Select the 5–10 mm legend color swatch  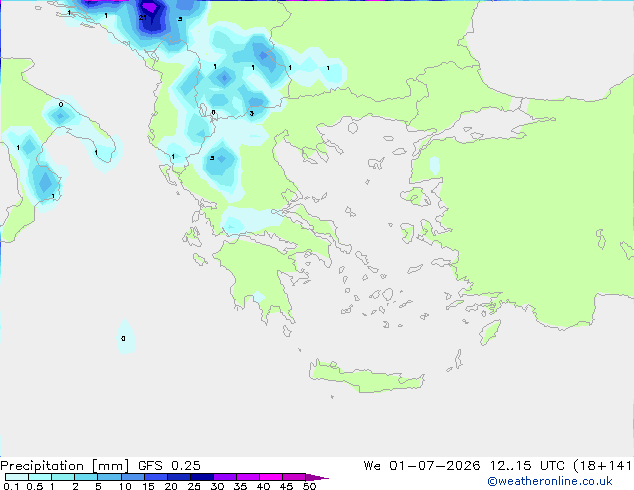click(x=109, y=477)
